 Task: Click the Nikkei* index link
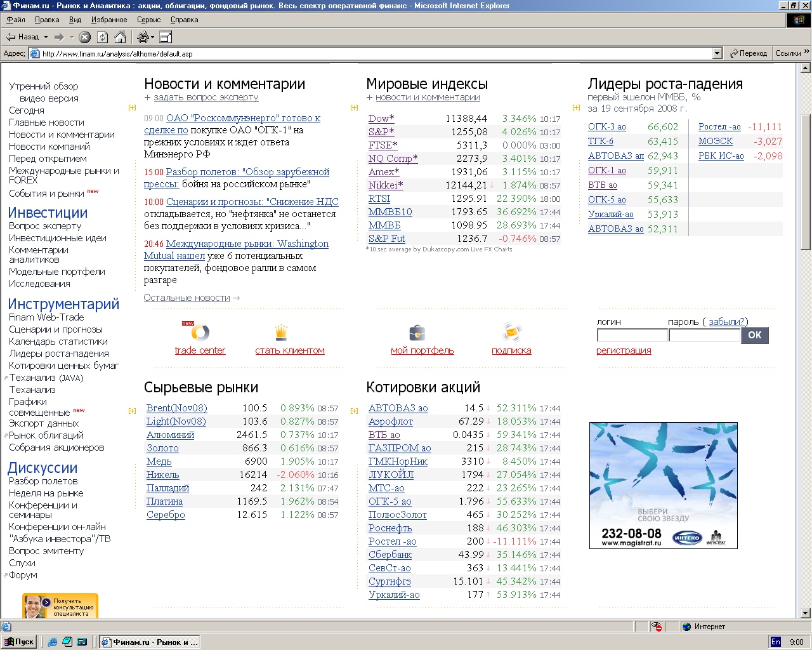coord(386,185)
